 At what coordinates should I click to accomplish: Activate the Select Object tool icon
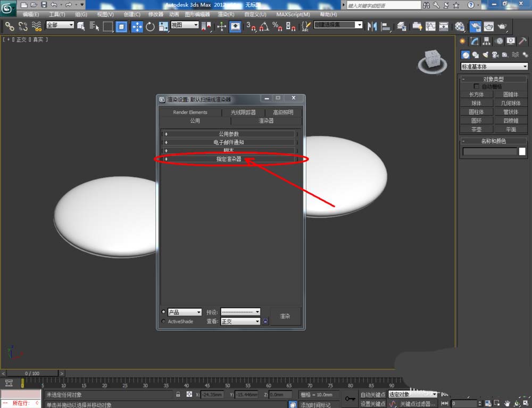coord(81,27)
